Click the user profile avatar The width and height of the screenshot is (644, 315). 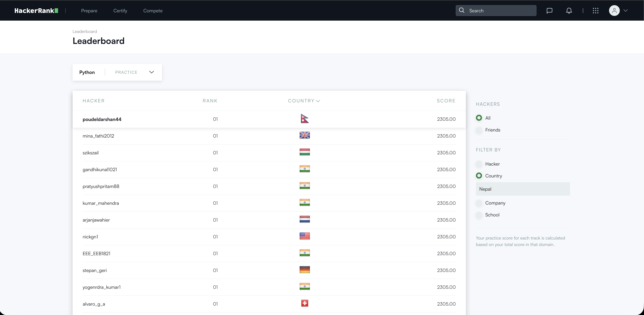614,11
